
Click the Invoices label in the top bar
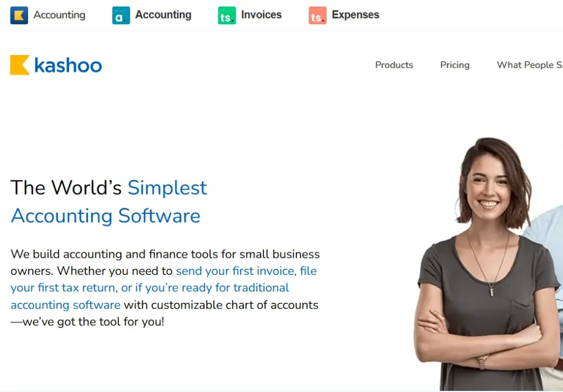click(x=261, y=15)
